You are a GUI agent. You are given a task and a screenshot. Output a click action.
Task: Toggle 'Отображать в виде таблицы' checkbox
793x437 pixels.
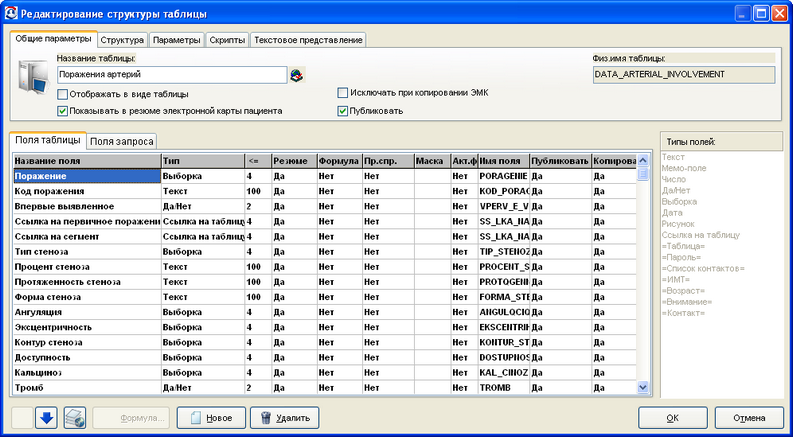pyautogui.click(x=62, y=94)
